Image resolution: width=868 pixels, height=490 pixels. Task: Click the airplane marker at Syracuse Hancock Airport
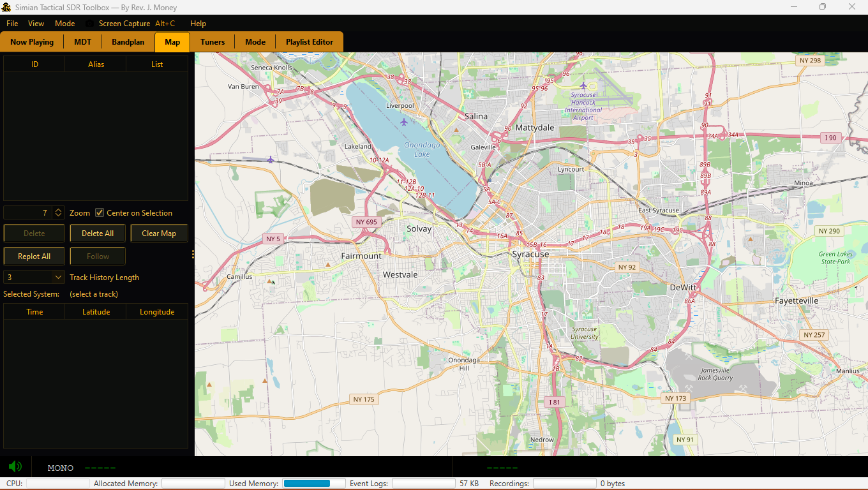[x=583, y=85]
